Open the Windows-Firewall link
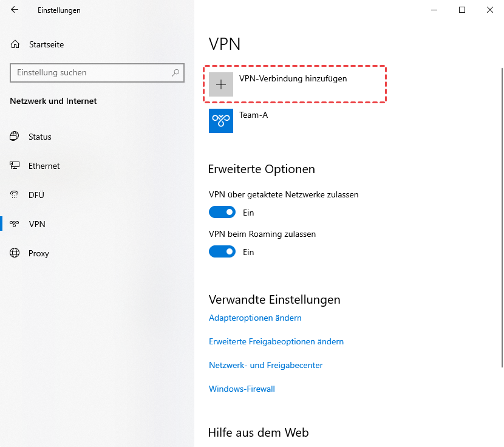 click(x=242, y=389)
